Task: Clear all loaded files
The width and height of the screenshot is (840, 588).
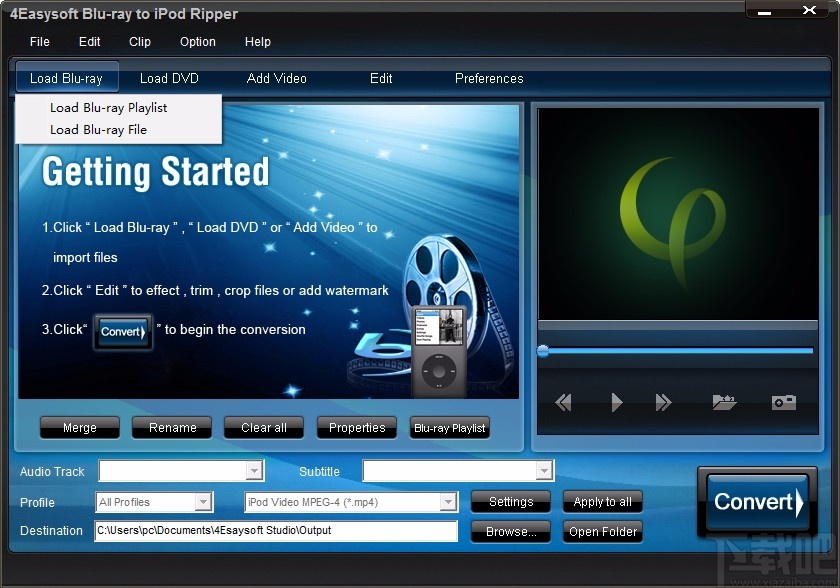Action: 263,428
